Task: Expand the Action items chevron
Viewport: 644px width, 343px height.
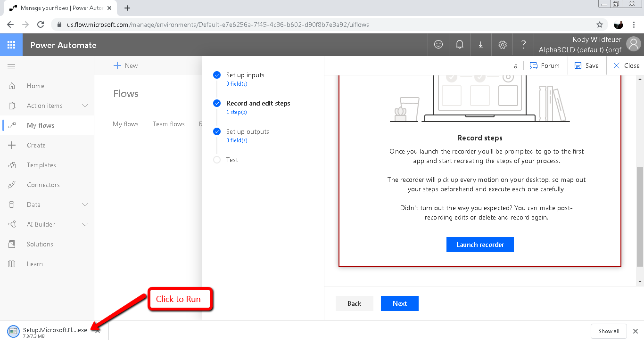Action: [x=85, y=106]
